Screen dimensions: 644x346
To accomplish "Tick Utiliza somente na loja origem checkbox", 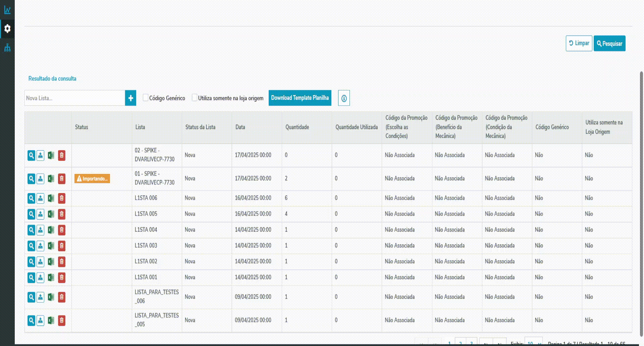I will tap(195, 98).
